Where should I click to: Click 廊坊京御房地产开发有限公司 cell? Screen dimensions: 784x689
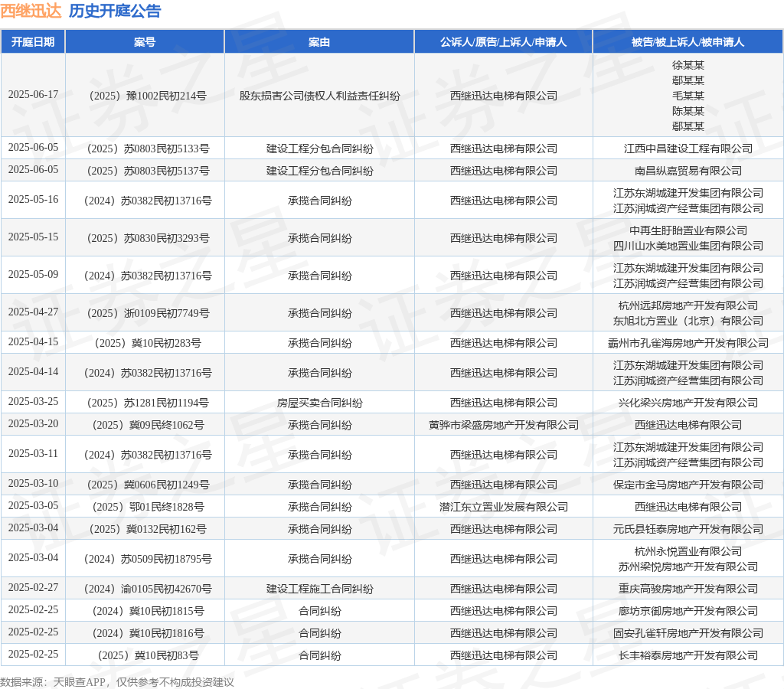688,611
